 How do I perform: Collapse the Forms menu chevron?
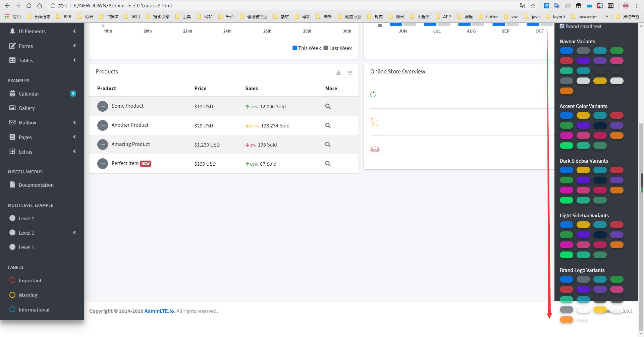[x=74, y=46]
